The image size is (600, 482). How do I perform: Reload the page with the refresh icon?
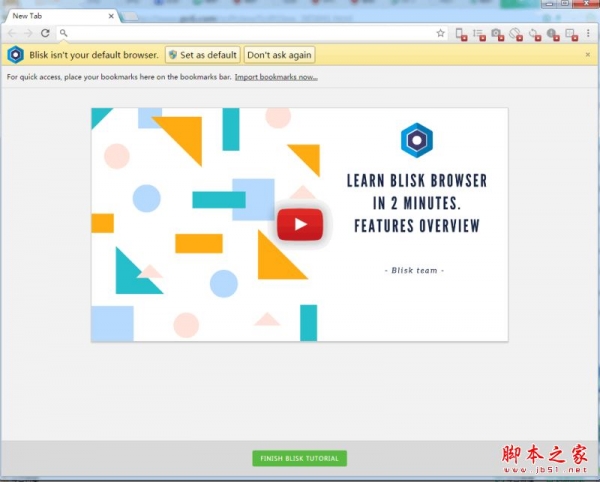tap(45, 33)
